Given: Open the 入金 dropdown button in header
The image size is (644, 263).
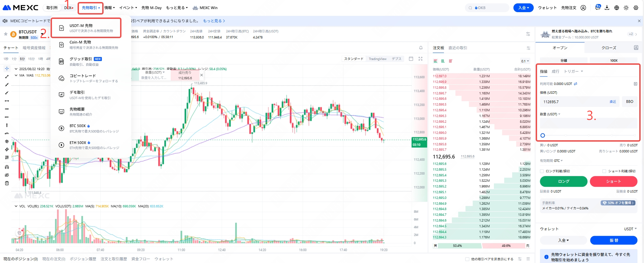Looking at the screenshot, I should click(x=523, y=8).
